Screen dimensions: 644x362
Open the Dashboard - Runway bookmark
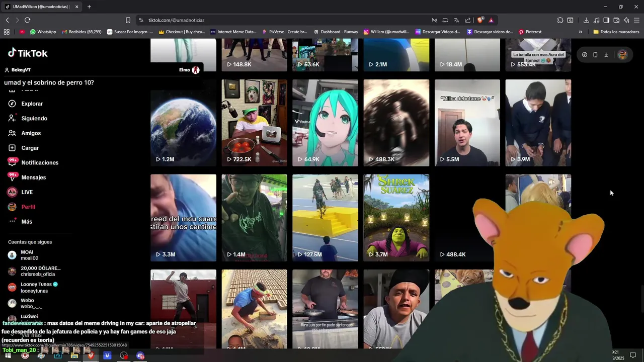click(x=336, y=32)
